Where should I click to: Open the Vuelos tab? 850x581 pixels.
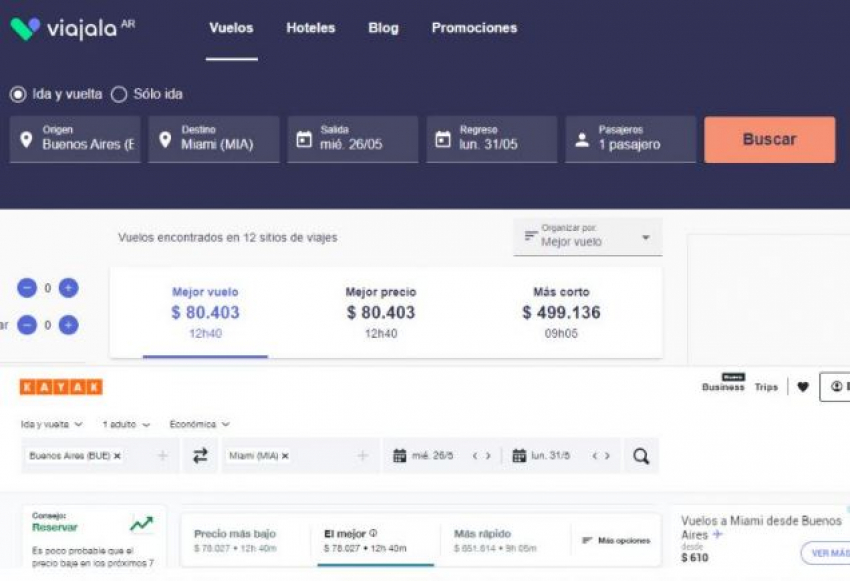tap(231, 28)
